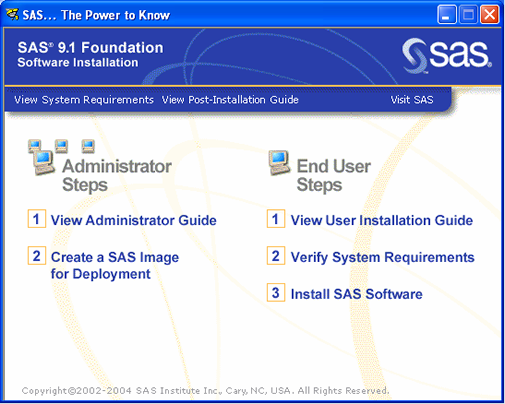Click the SAS logo in the banner
Viewport: 505px width, 404px height.
click(x=447, y=56)
